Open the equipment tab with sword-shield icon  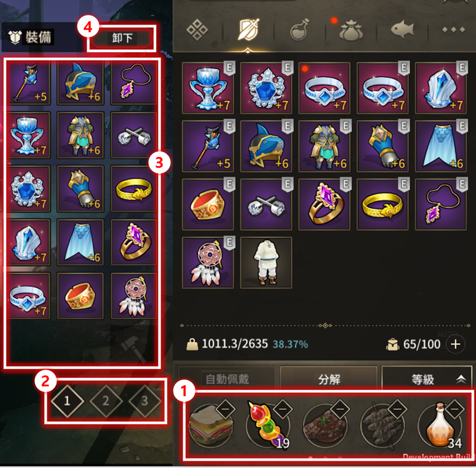click(248, 30)
